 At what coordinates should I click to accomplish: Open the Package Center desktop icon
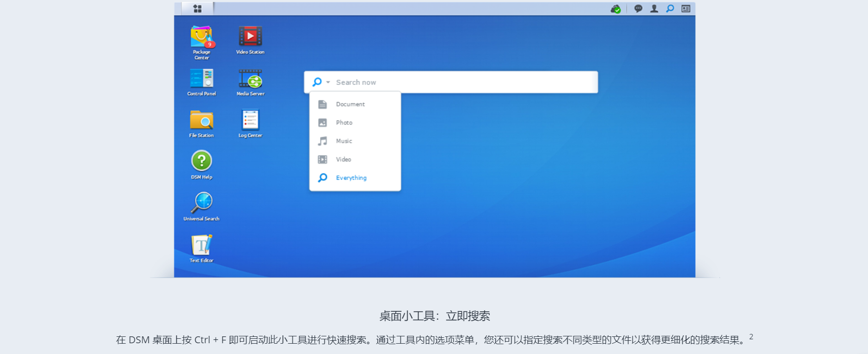(201, 37)
